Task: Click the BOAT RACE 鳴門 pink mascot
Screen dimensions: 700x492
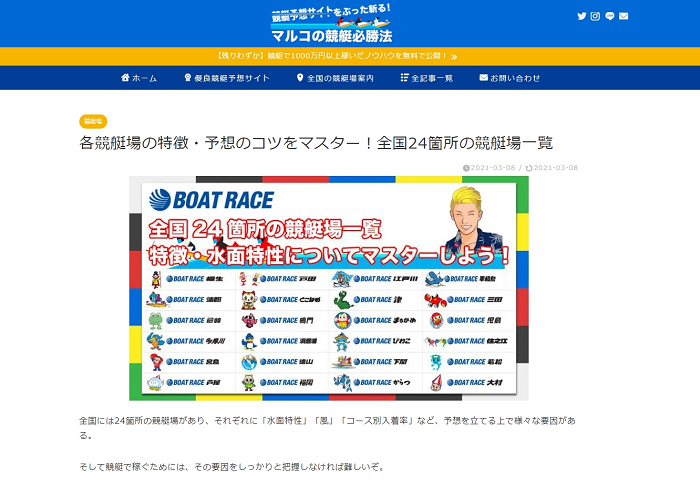Action: [x=249, y=321]
